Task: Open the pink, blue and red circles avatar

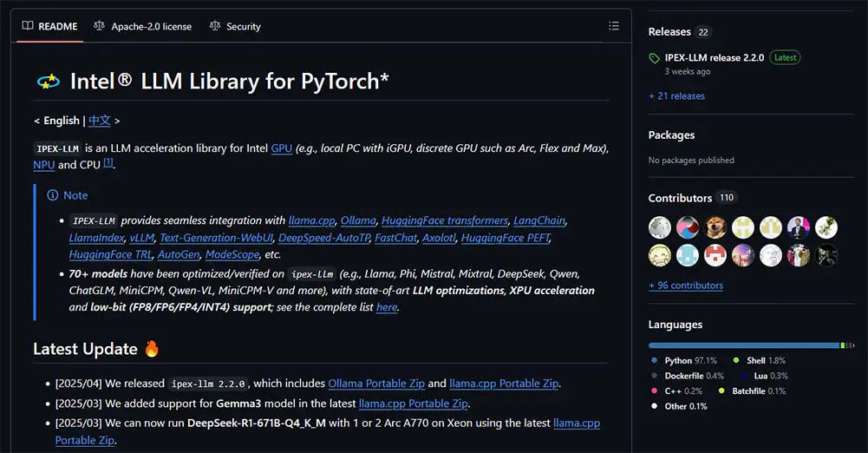Action: [x=688, y=227]
